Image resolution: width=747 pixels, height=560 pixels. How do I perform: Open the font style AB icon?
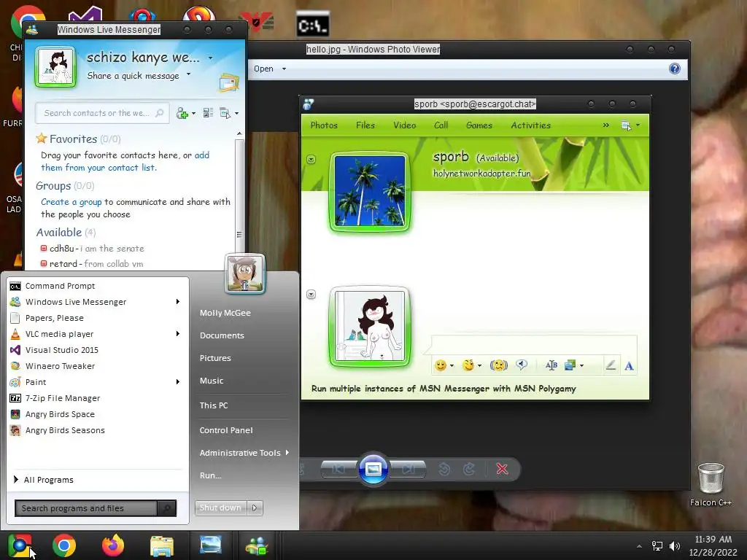tap(551, 365)
